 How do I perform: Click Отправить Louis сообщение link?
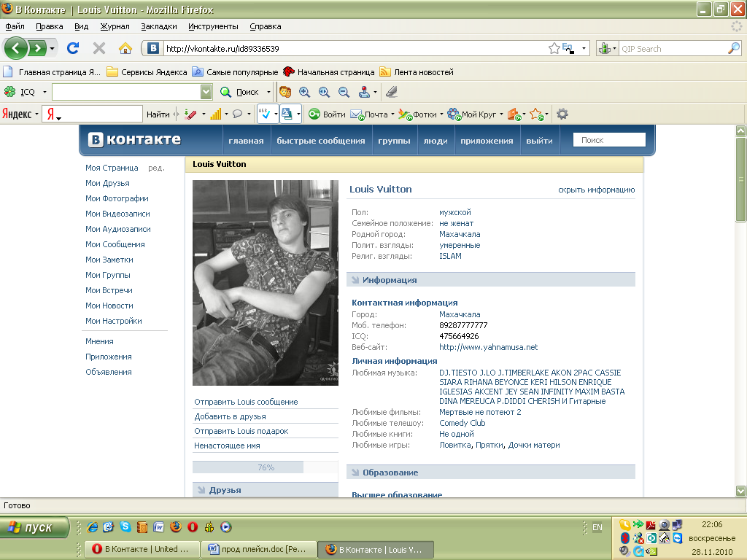[x=246, y=402]
